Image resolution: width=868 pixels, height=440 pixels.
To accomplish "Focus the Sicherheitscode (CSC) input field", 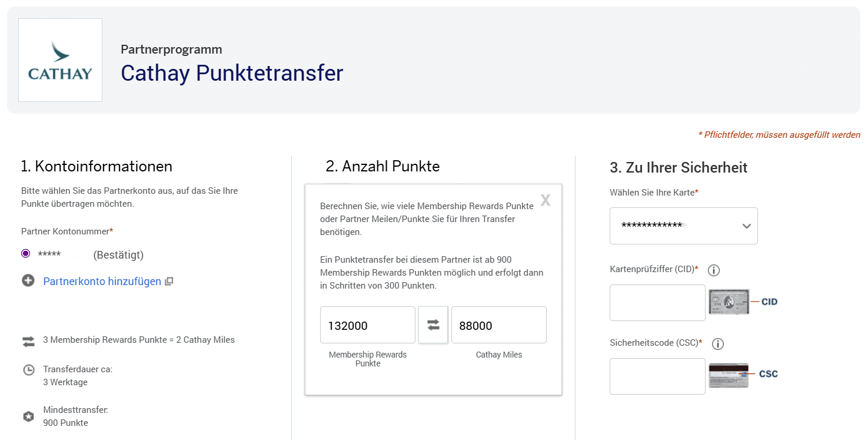I will pos(657,376).
